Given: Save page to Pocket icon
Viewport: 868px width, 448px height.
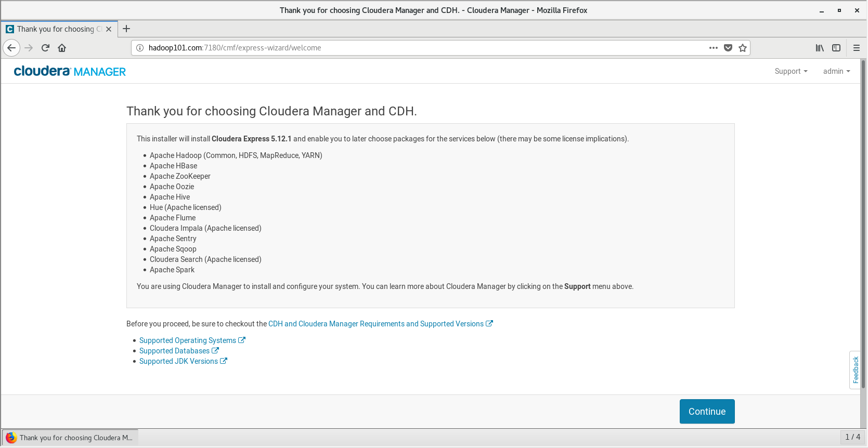Looking at the screenshot, I should coord(728,48).
